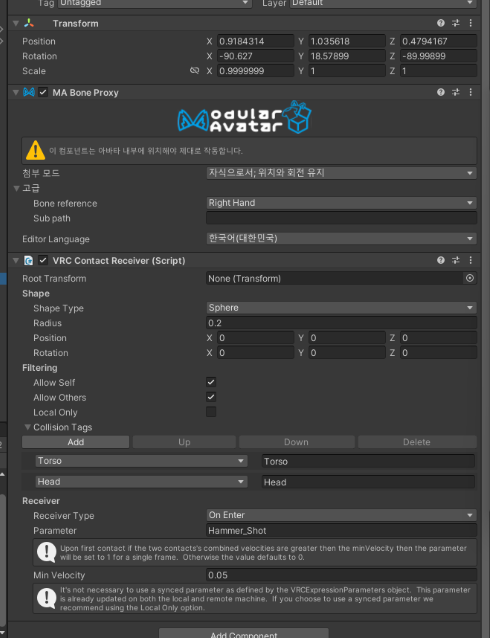Open the Root Transform object picker
The width and height of the screenshot is (490, 638).
(470, 278)
